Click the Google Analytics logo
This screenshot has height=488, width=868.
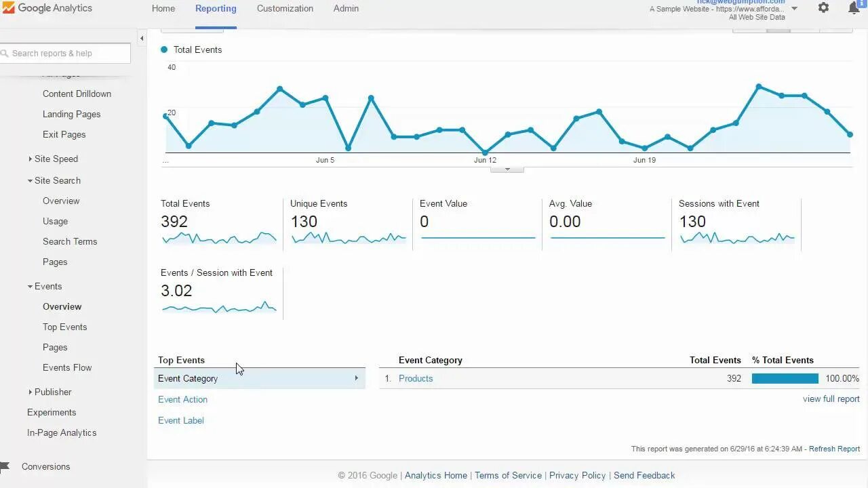(47, 8)
